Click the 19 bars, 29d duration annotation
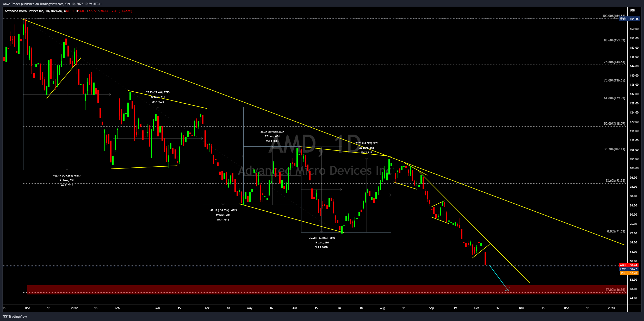The width and height of the screenshot is (644, 321). point(321,243)
